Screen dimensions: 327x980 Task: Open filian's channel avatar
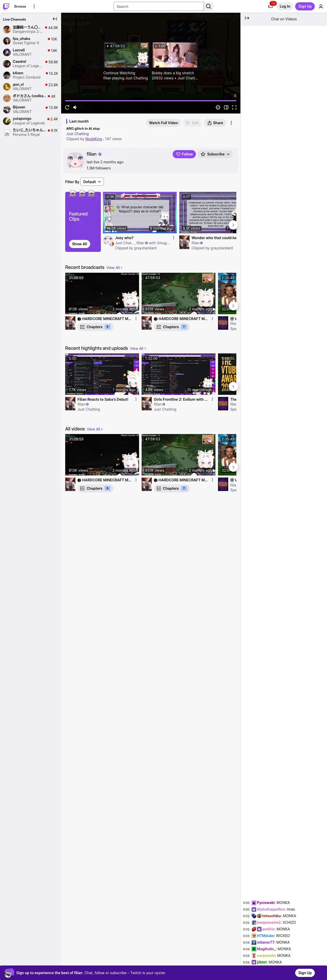pyautogui.click(x=75, y=161)
